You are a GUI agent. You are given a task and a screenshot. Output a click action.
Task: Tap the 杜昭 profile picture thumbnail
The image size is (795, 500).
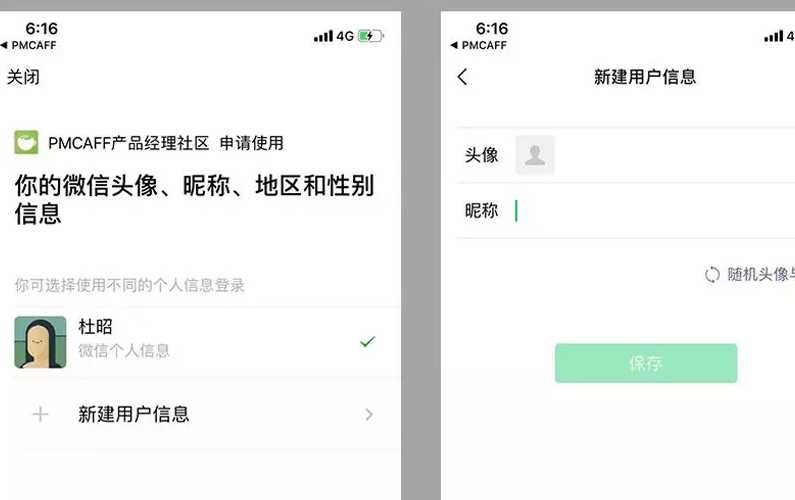tap(40, 342)
